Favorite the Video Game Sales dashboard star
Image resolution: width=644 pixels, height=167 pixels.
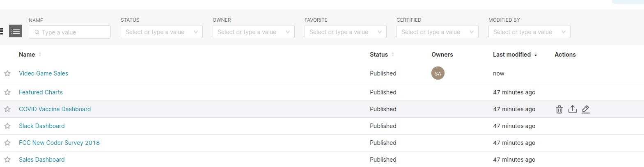click(7, 73)
